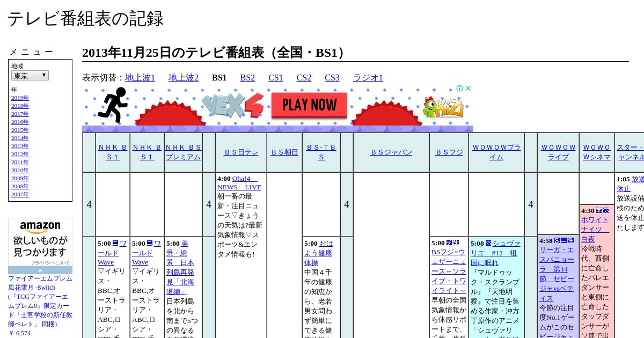644x338 pixels.
Task: Click the bilingual icon on 5:00 first ワールドWave
Action: [x=115, y=243]
